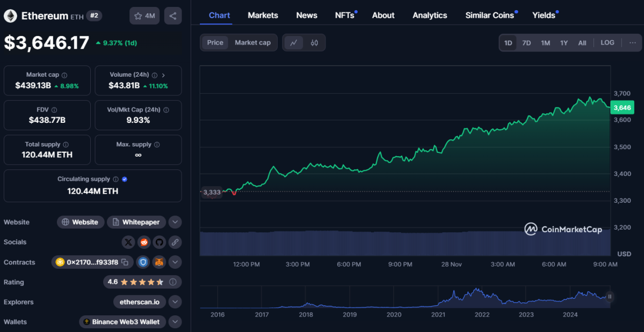
Task: Click the share icon next to watchlist star
Action: click(x=172, y=16)
